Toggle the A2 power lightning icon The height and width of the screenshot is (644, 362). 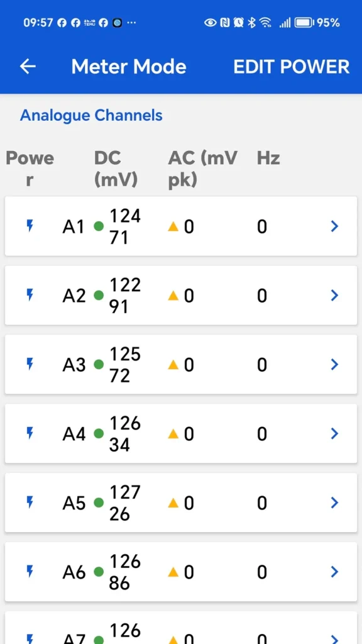pos(30,295)
